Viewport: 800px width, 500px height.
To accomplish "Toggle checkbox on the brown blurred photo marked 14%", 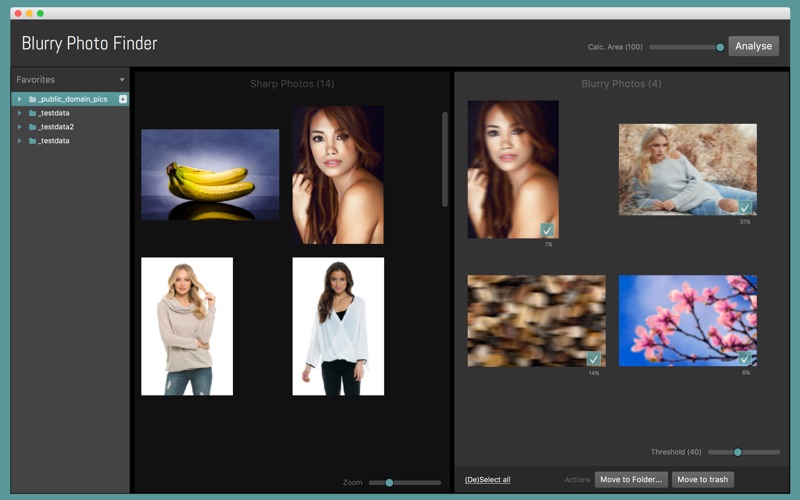I will tap(594, 358).
